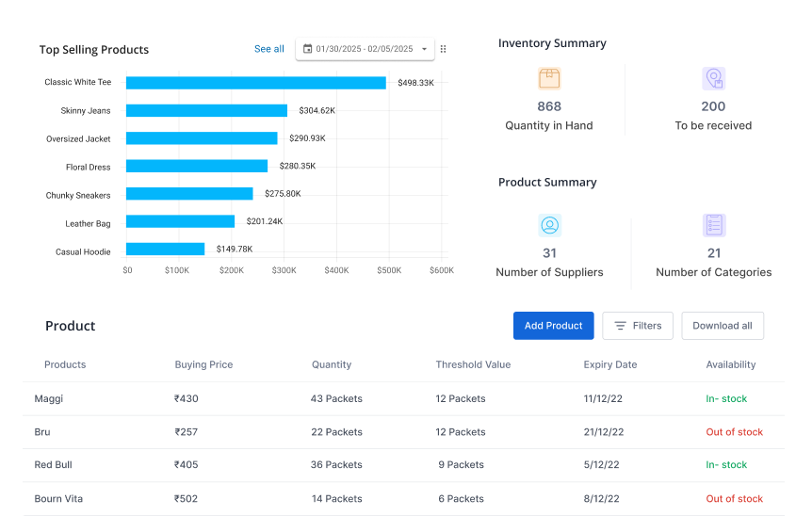Click the filter lines icon
812x516 pixels.
[x=620, y=326]
